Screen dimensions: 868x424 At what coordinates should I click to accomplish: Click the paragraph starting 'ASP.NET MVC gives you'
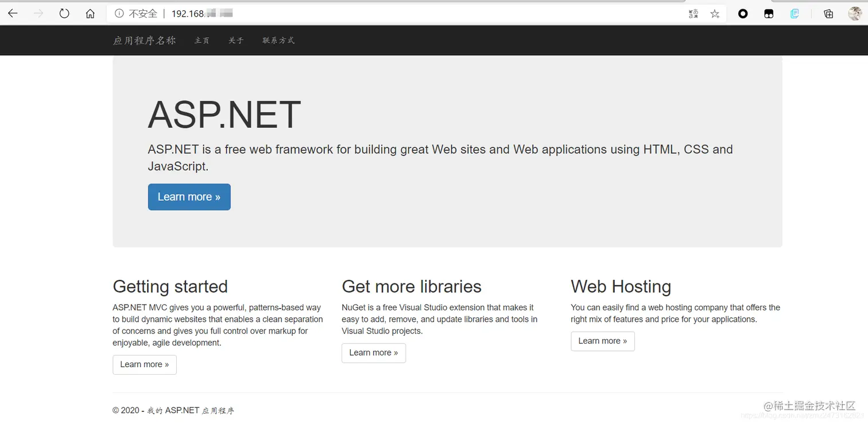(x=218, y=325)
